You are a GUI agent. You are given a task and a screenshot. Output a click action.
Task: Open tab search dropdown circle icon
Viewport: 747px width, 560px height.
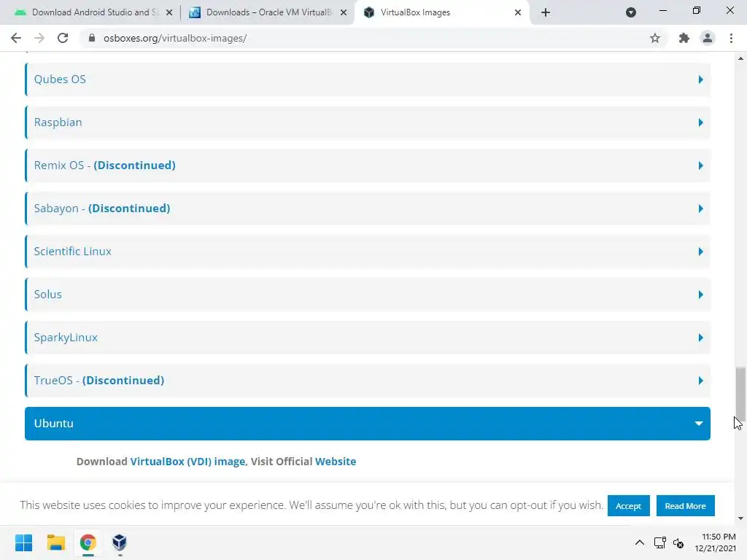click(x=631, y=12)
